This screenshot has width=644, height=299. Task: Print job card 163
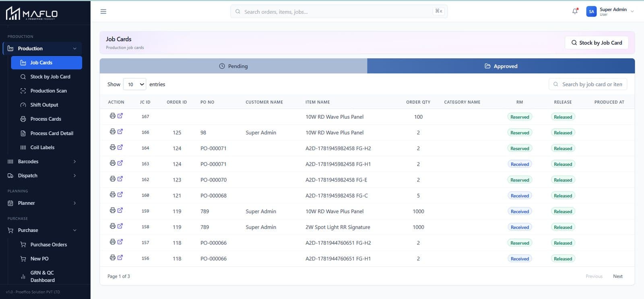tap(112, 163)
